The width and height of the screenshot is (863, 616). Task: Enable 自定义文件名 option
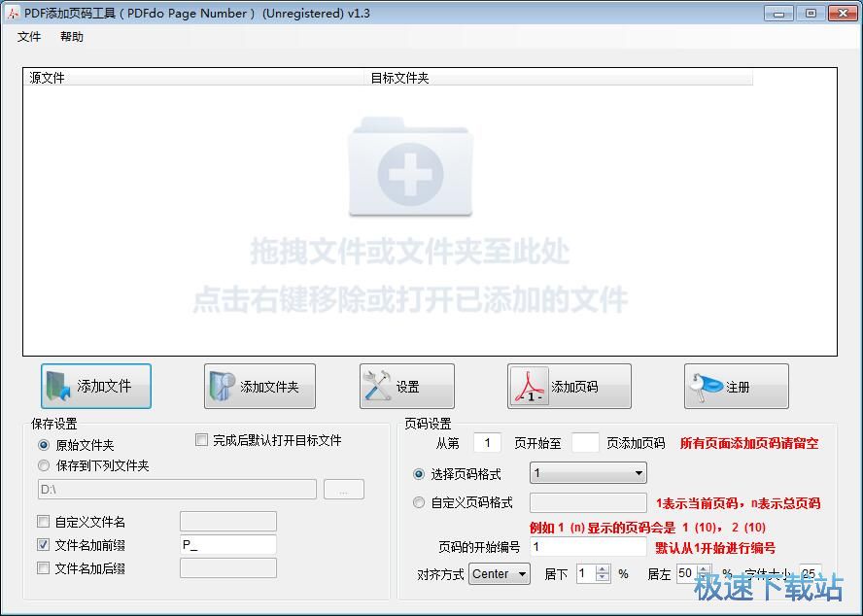pos(43,521)
